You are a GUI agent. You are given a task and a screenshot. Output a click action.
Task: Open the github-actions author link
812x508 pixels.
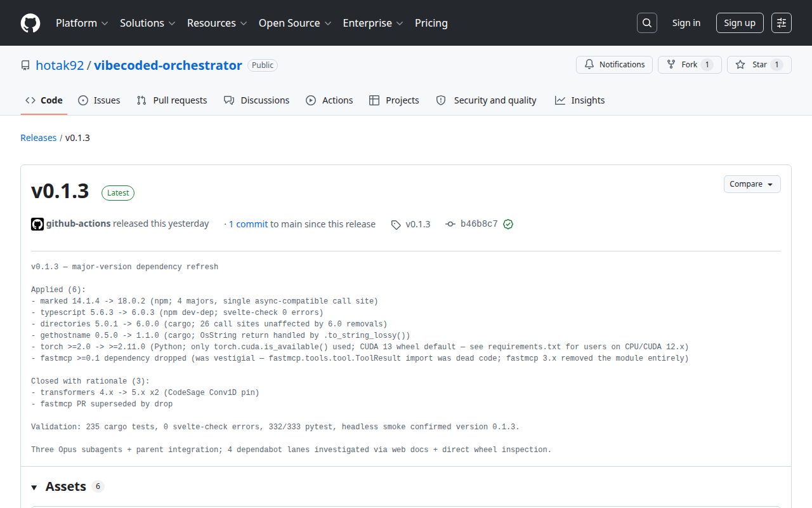(x=79, y=224)
